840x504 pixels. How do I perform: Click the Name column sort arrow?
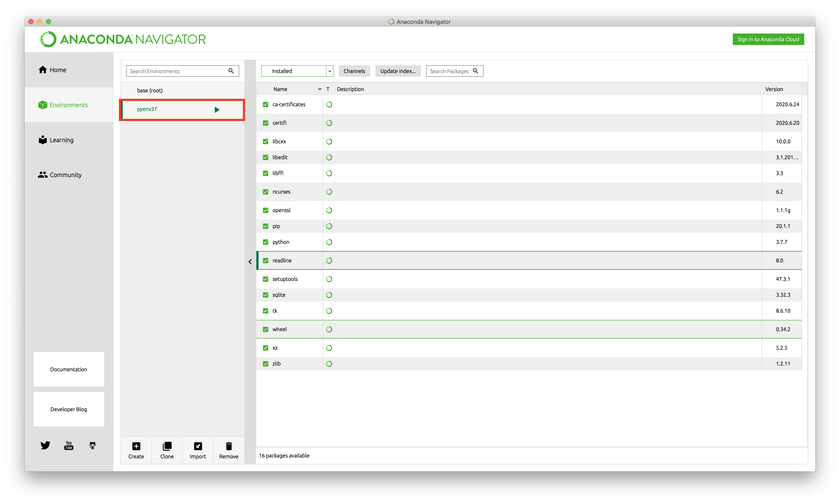pyautogui.click(x=320, y=89)
